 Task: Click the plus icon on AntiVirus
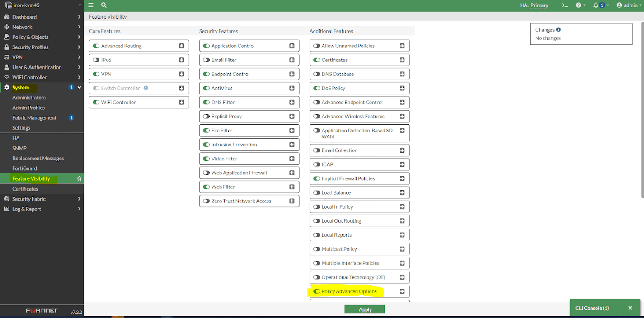(292, 88)
